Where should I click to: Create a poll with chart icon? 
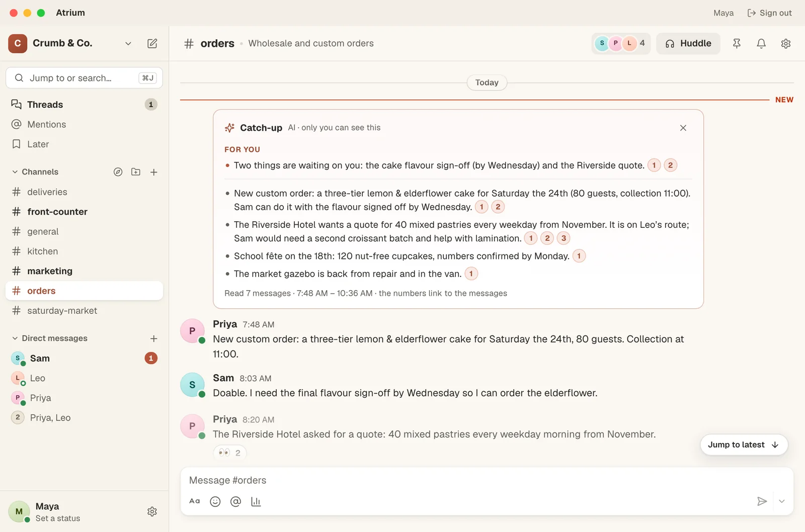point(256,501)
